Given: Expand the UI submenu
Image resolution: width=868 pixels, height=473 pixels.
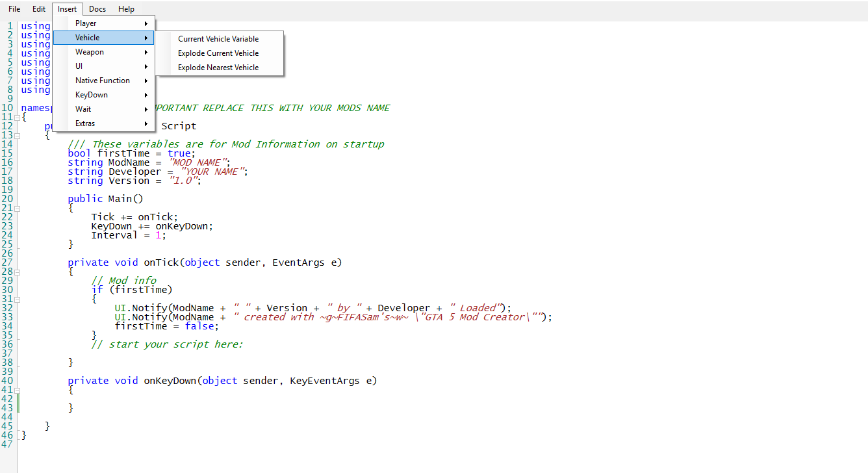Looking at the screenshot, I should (x=104, y=66).
